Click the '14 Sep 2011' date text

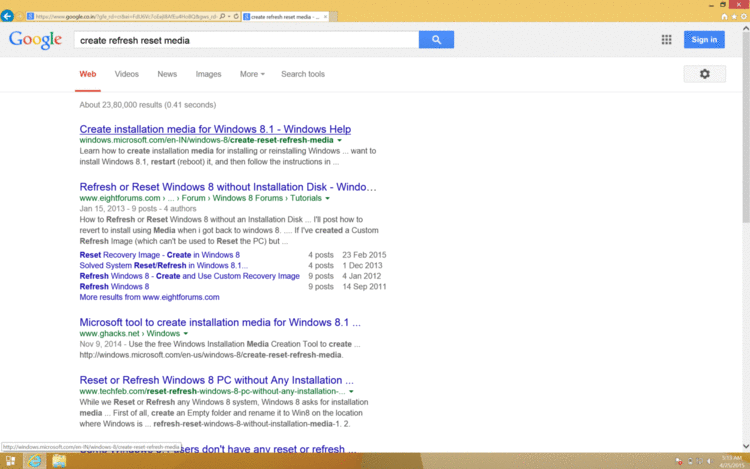tap(364, 286)
